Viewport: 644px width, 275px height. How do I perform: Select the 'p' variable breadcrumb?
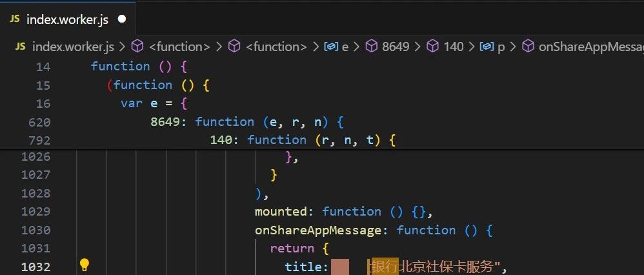(x=501, y=47)
